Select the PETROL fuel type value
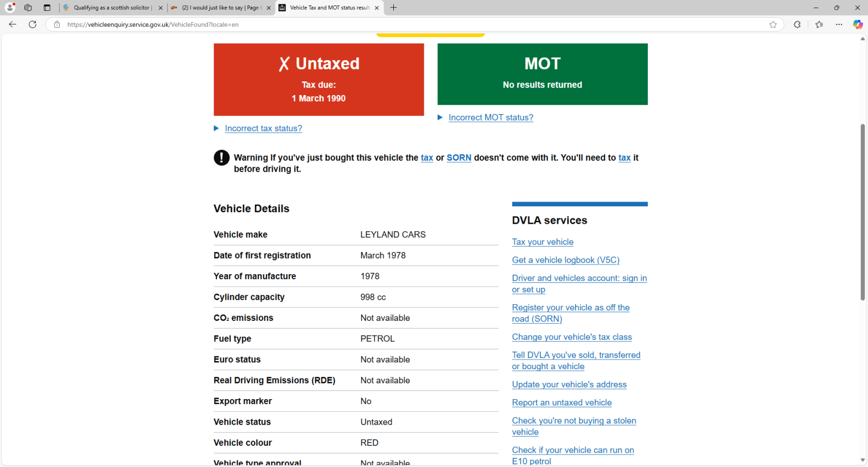The image size is (868, 467). coord(378,339)
